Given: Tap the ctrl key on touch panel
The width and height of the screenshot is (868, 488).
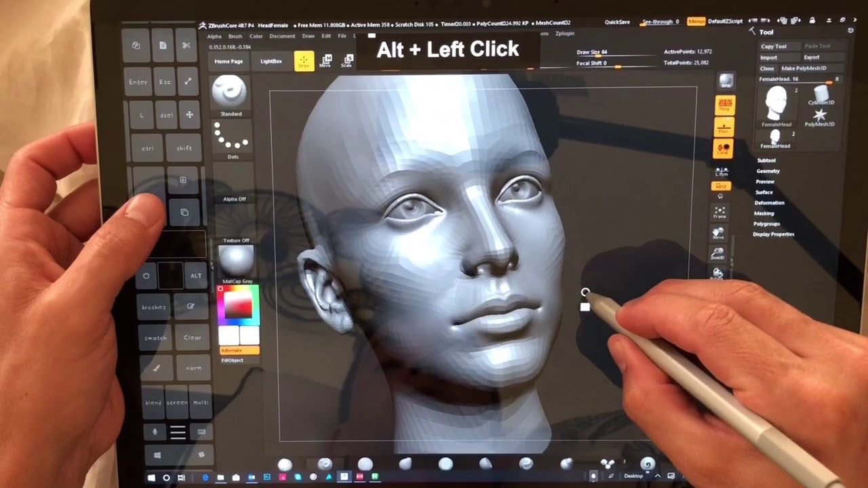Looking at the screenshot, I should [147, 148].
